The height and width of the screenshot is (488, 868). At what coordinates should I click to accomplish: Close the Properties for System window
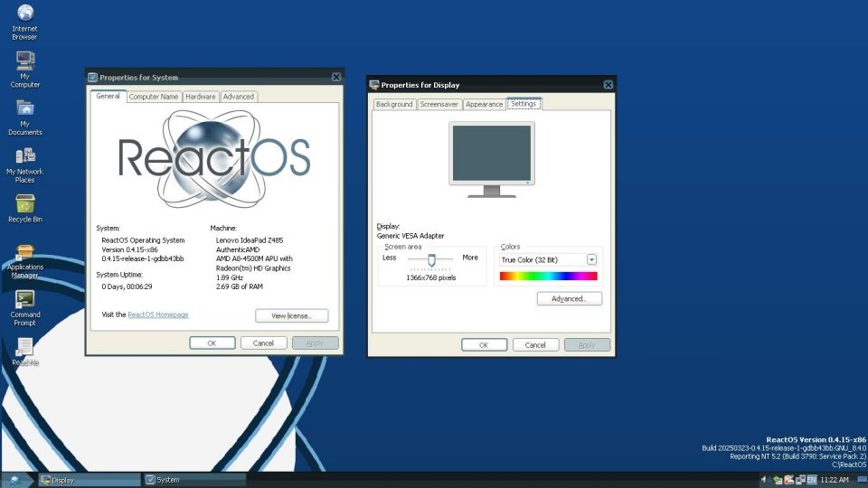point(336,77)
